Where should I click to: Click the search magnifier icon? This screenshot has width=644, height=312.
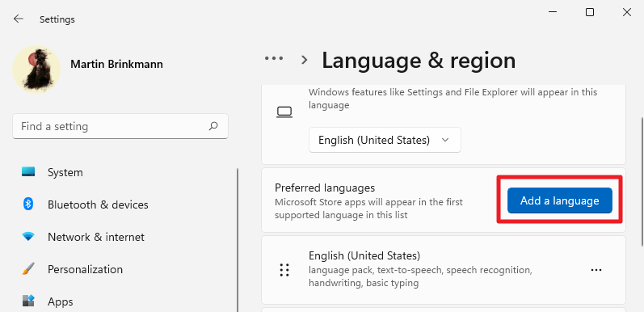coord(213,126)
